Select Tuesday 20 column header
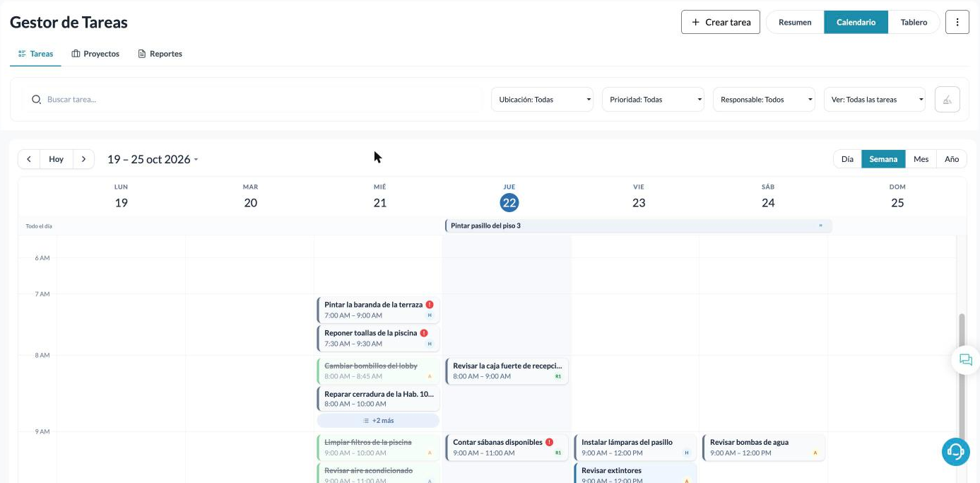 pyautogui.click(x=250, y=197)
